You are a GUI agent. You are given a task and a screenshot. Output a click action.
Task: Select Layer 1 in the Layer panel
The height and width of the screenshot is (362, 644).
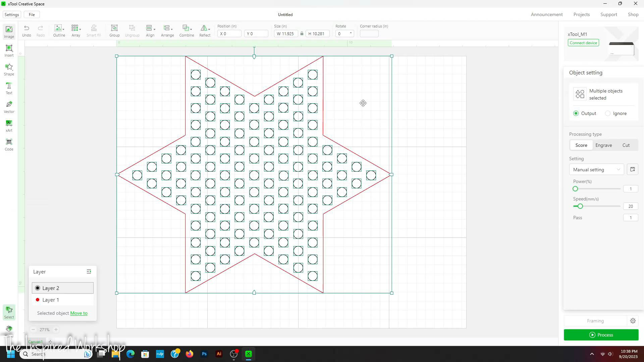[x=51, y=300]
